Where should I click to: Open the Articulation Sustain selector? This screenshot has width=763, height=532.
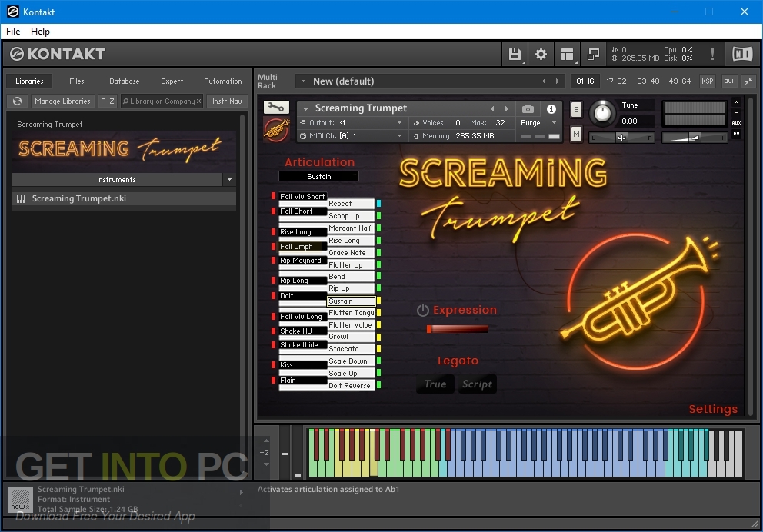click(318, 177)
